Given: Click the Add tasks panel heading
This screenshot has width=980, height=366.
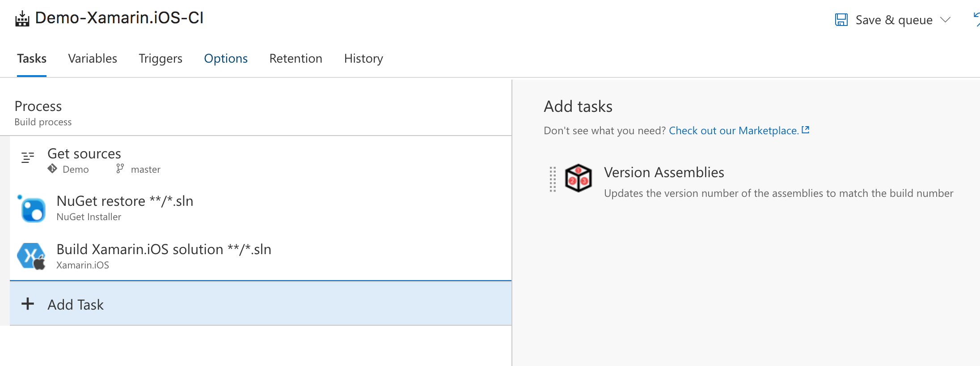Looking at the screenshot, I should coord(578,106).
